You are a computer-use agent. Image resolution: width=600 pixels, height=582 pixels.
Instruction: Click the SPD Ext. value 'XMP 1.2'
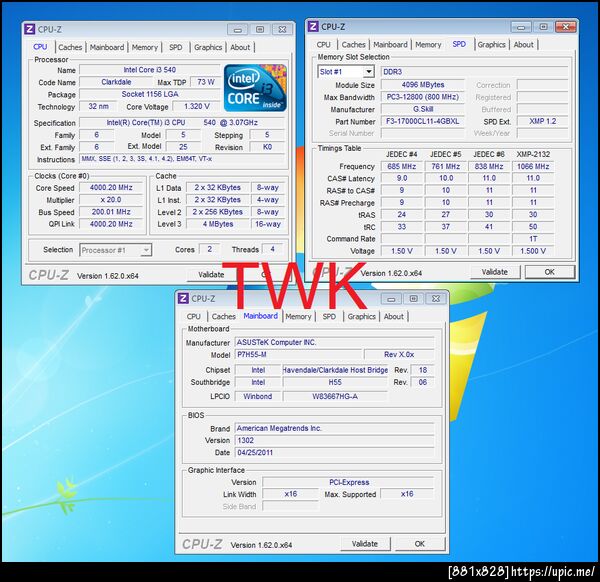pos(543,122)
